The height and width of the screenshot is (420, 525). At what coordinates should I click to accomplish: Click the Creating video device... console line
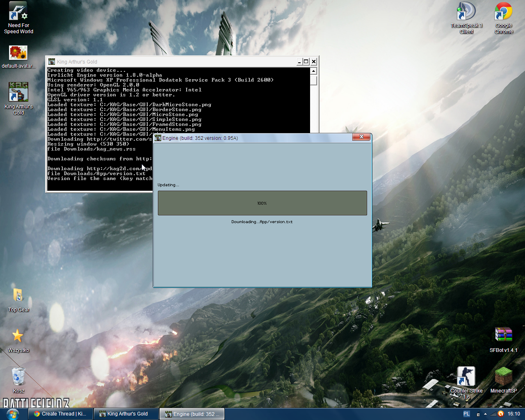pos(87,70)
